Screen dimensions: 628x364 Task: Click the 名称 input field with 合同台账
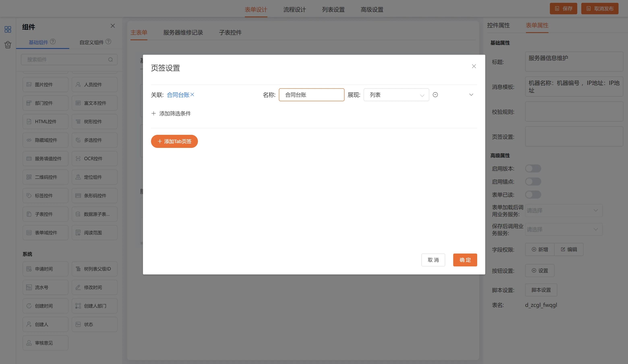311,95
